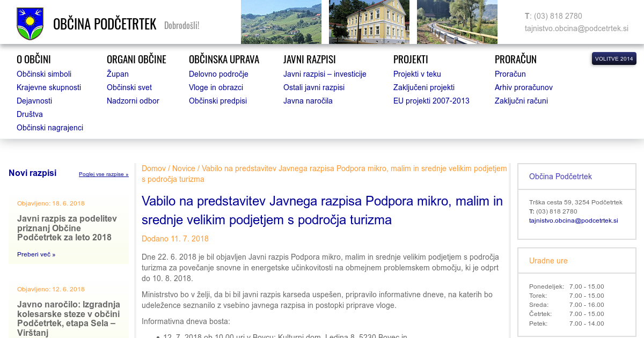
Task: Click the road with guardrail header photo
Action: click(x=457, y=22)
